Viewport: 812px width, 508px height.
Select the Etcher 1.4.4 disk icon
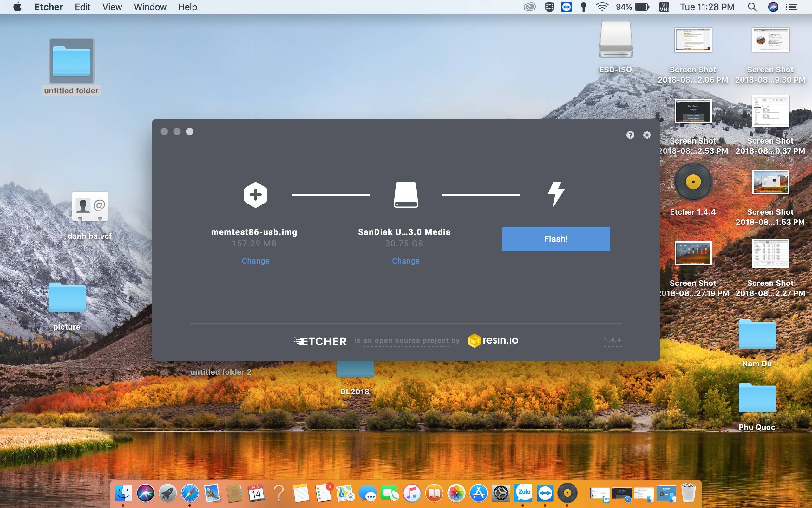693,182
